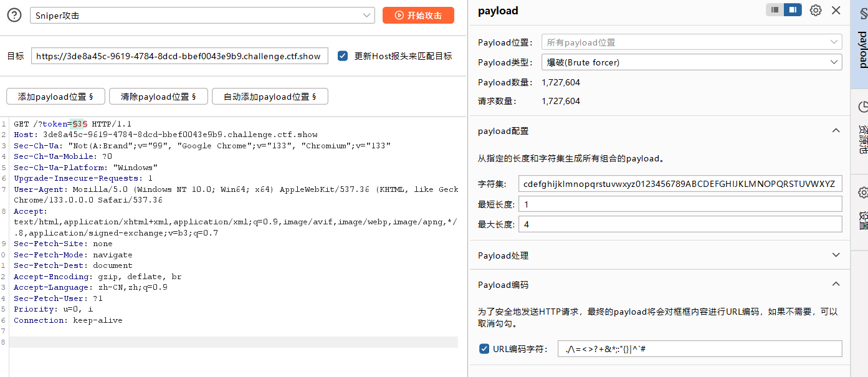Viewport: 868px width, 377px height.
Task: Open the Payload类型 爆破(Brute forcer) dropdown
Action: [692, 62]
